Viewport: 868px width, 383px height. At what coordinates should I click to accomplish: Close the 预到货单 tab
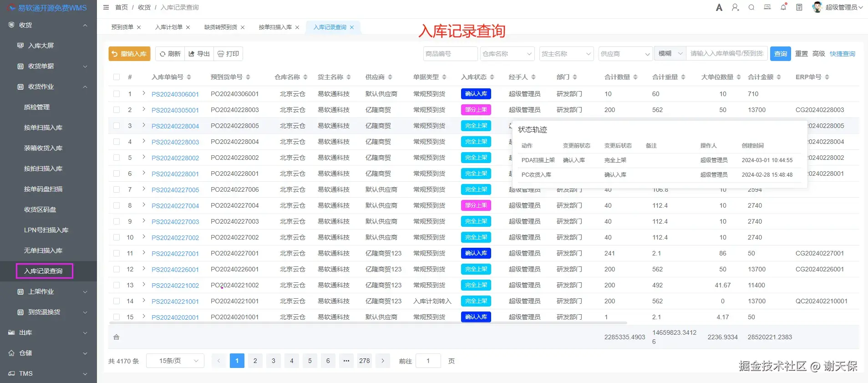point(139,27)
